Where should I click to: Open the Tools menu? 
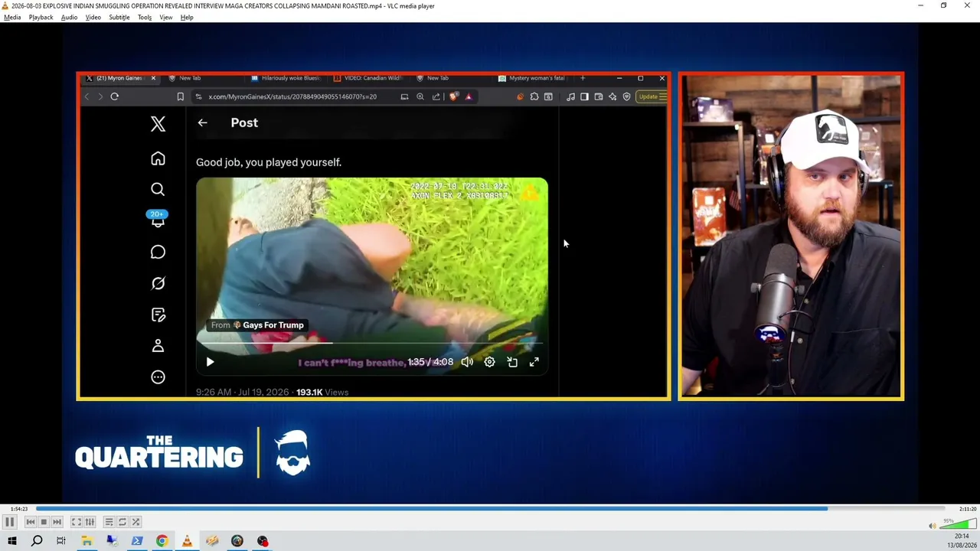145,17
